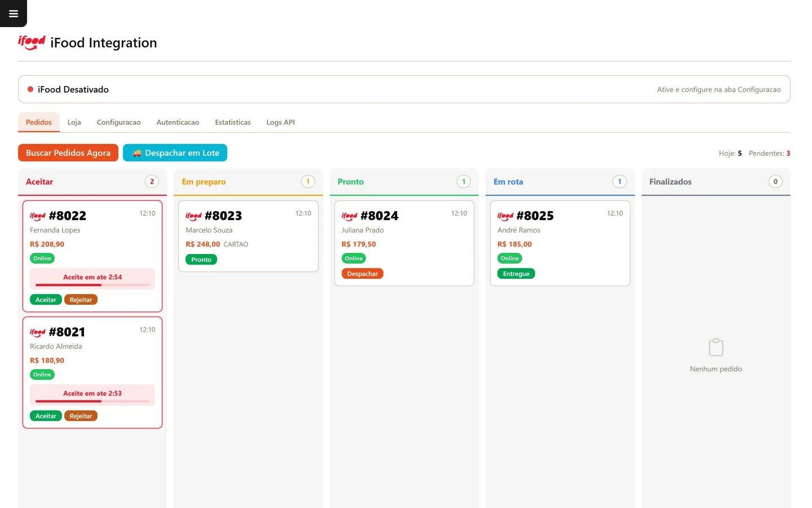
Task: Click the Online badge on order #8021
Action: pyautogui.click(x=42, y=375)
